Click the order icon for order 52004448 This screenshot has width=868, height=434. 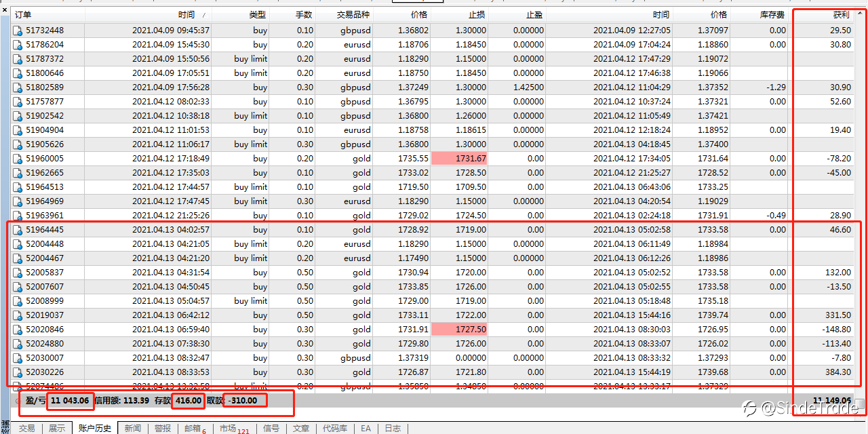tap(18, 244)
